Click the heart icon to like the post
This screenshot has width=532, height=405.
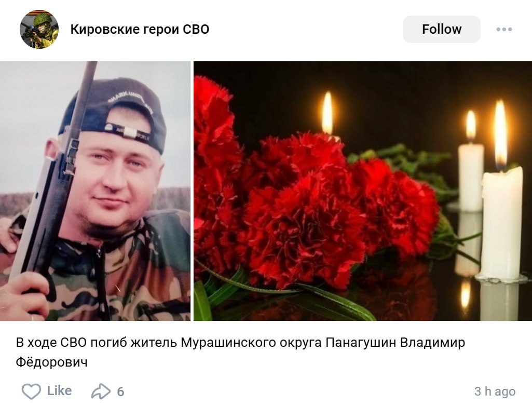tap(31, 391)
